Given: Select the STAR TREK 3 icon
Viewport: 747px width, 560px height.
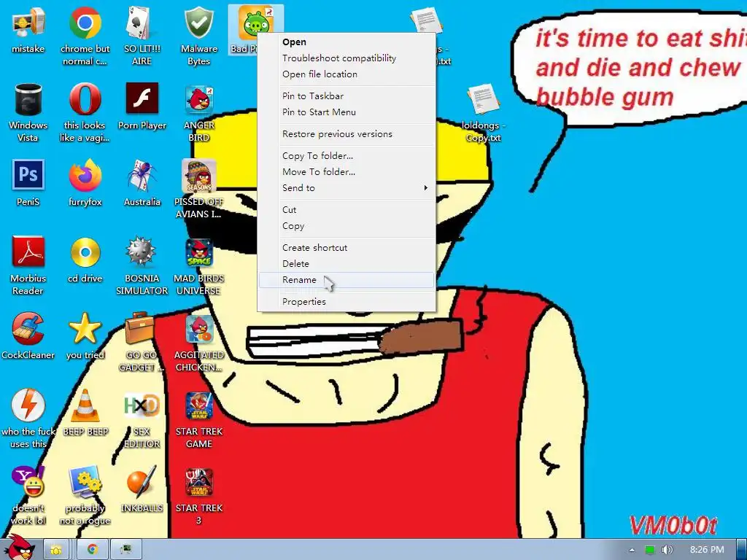Looking at the screenshot, I should tap(199, 495).
